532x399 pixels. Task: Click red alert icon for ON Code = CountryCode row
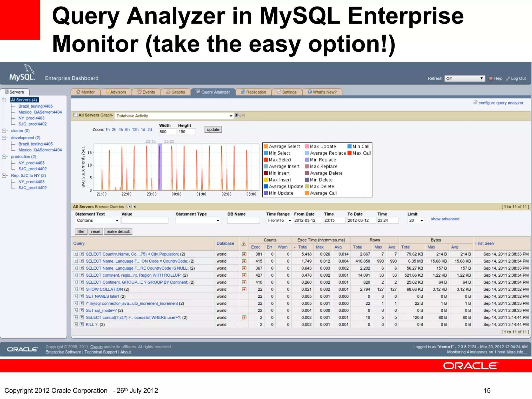(x=244, y=261)
